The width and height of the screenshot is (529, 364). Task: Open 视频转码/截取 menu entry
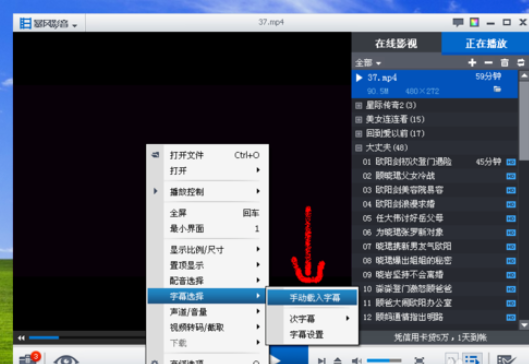(x=208, y=327)
